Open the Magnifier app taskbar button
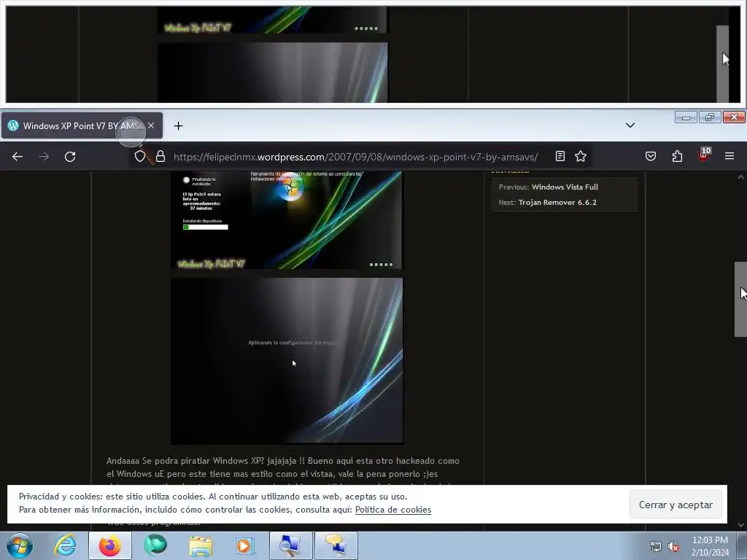The width and height of the screenshot is (747, 560). pos(290,545)
